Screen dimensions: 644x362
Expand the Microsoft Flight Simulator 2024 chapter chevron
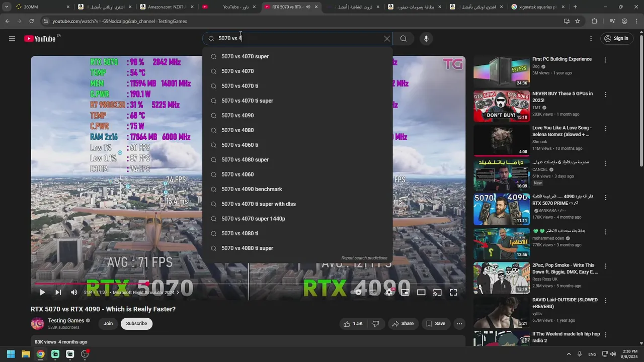177,293
